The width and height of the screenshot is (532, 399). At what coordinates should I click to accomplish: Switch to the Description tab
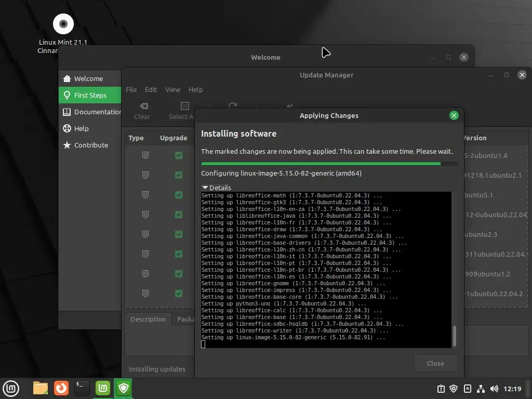pos(148,320)
